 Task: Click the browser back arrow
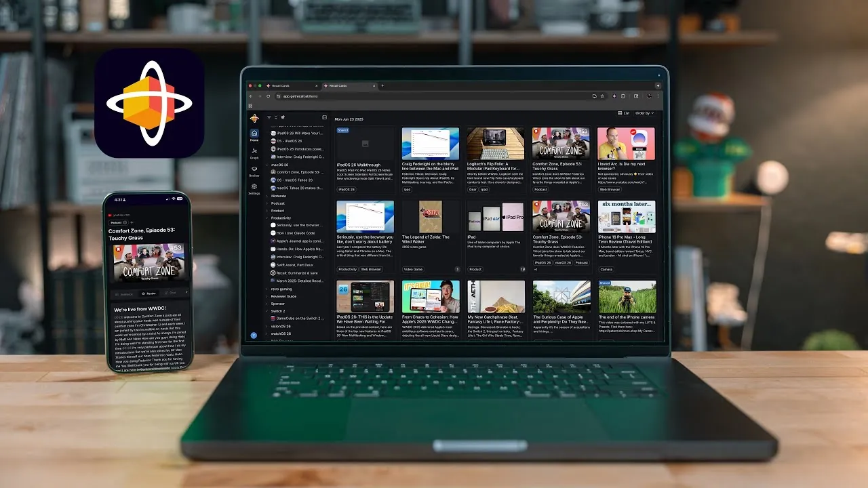pos(251,96)
